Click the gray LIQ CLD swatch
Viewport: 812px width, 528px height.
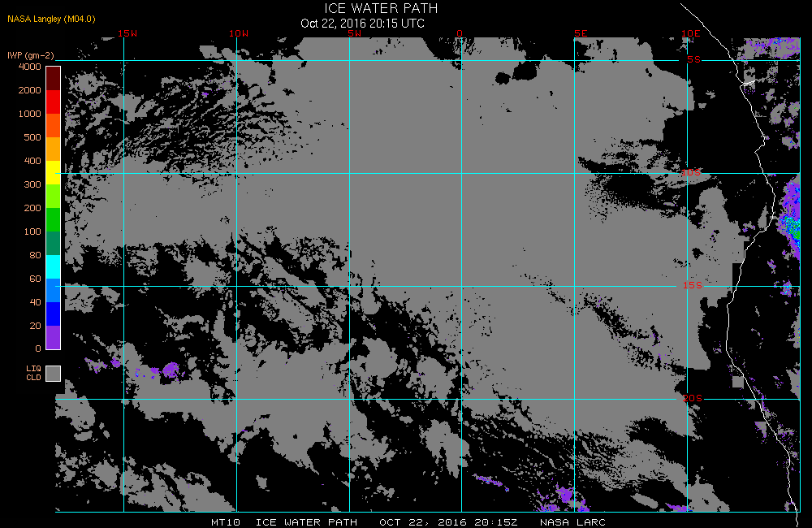(x=54, y=374)
